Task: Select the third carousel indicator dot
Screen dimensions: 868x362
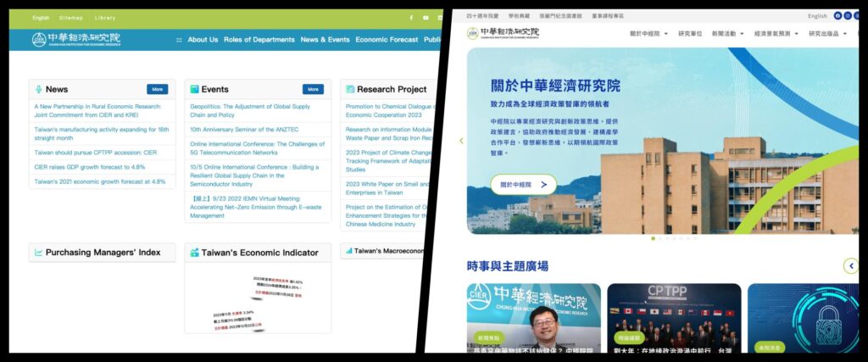Action: (x=667, y=238)
